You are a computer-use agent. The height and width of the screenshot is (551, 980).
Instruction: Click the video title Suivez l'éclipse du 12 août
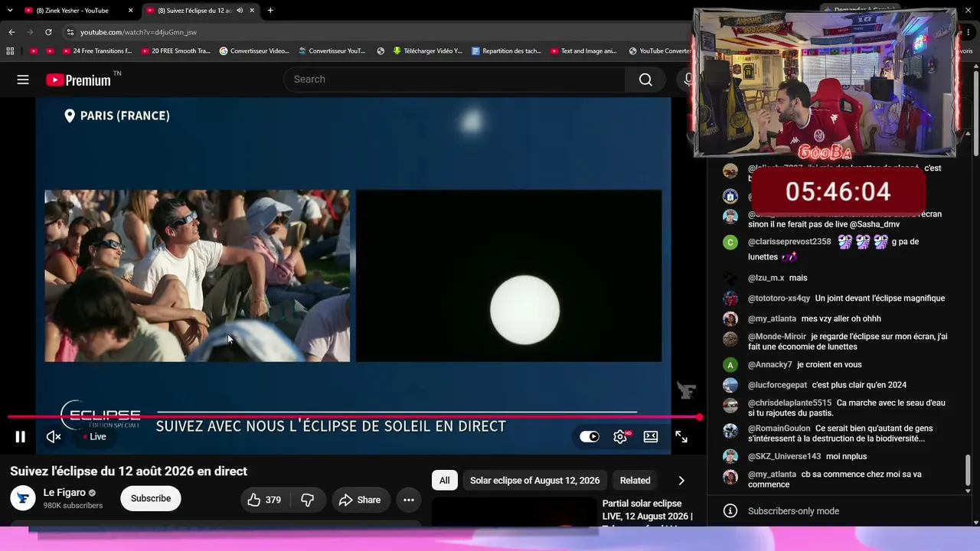pos(129,471)
